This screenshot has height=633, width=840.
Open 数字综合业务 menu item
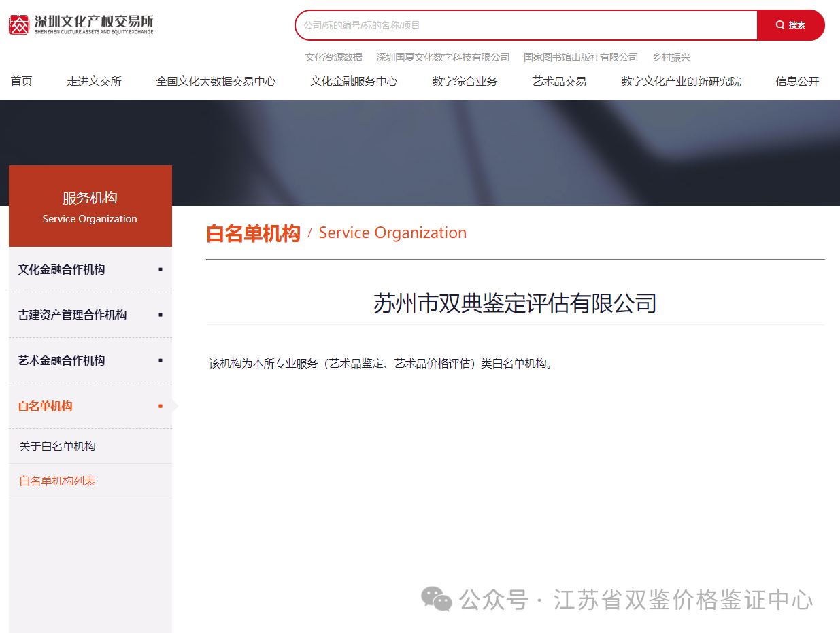465,82
